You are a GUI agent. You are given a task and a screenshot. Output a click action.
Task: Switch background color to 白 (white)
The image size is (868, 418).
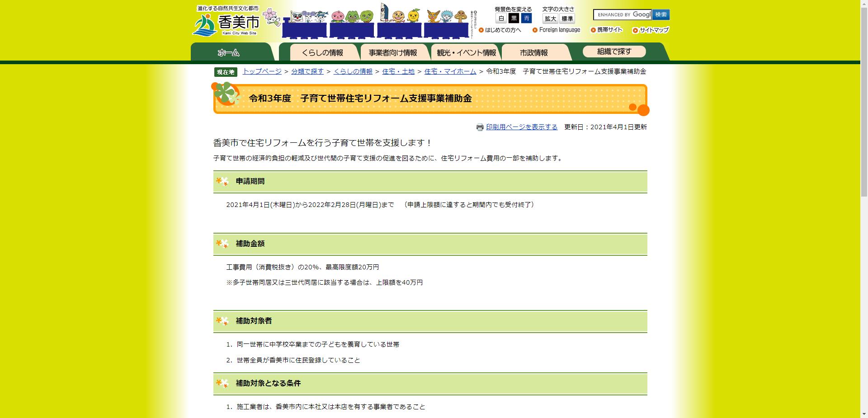[501, 19]
